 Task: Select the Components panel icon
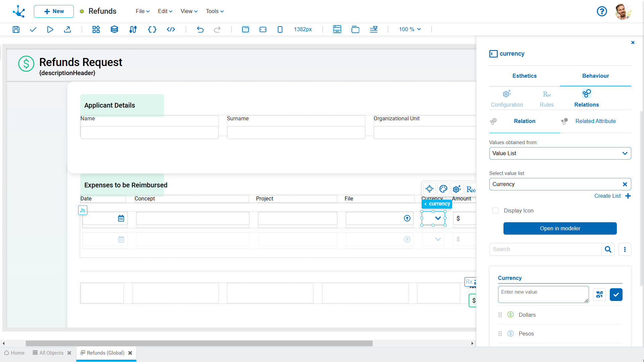coord(96,29)
